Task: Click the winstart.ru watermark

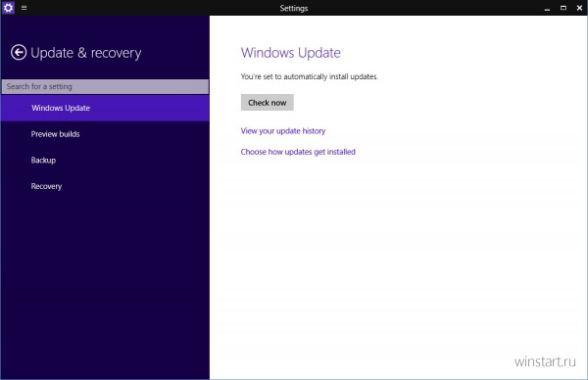Action: [545, 361]
